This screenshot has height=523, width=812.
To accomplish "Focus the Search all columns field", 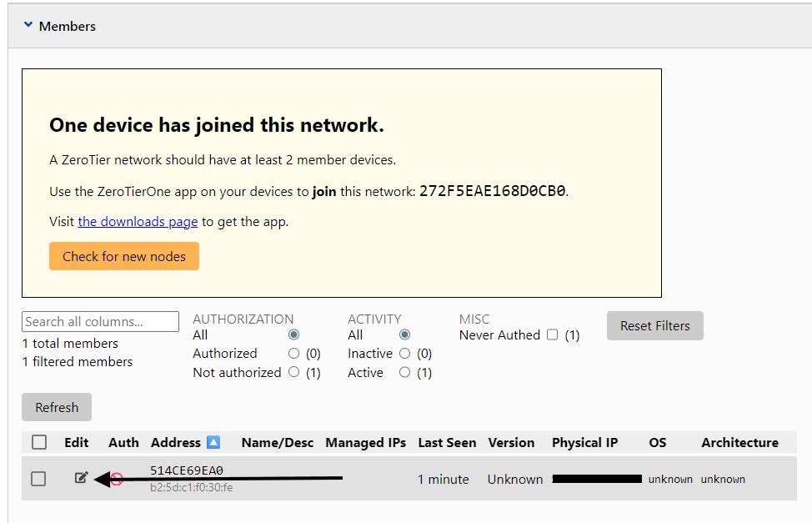I will [x=100, y=322].
